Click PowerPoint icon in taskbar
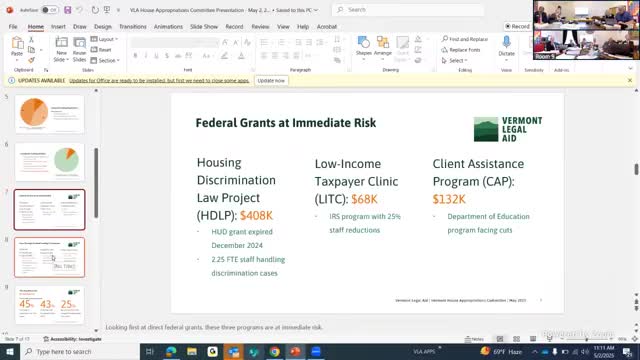 296,351
